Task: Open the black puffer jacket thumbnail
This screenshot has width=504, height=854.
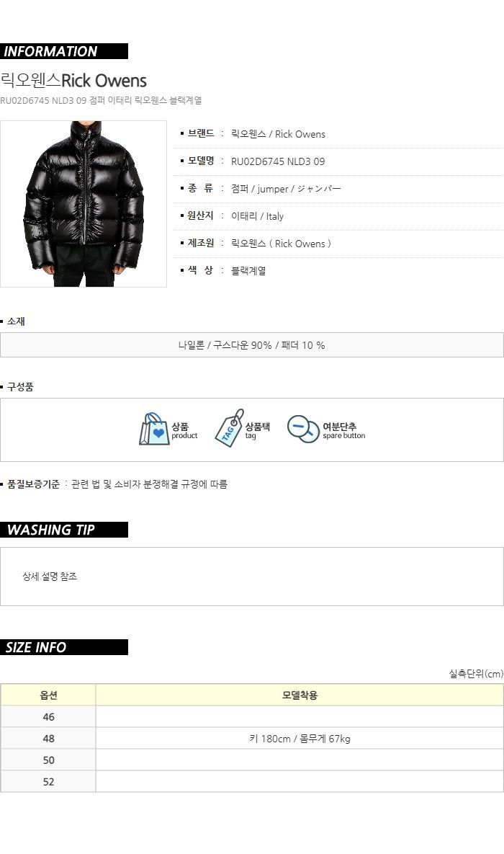Action: (x=84, y=204)
